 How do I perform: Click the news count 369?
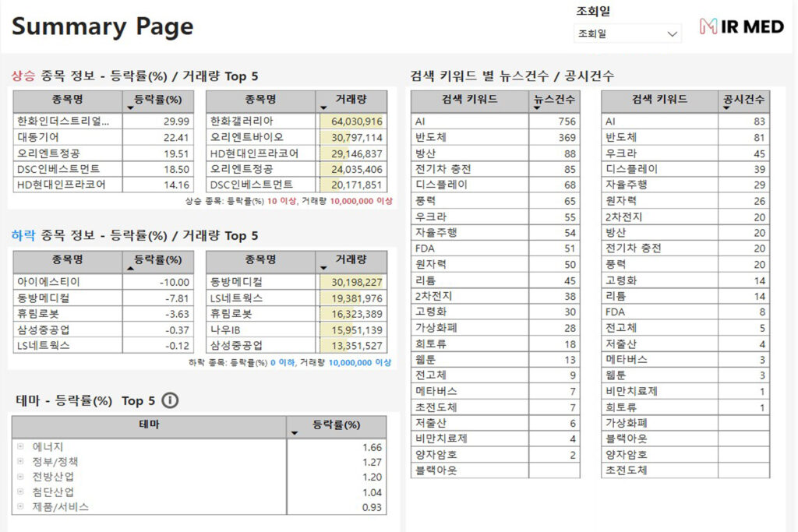[x=567, y=137]
